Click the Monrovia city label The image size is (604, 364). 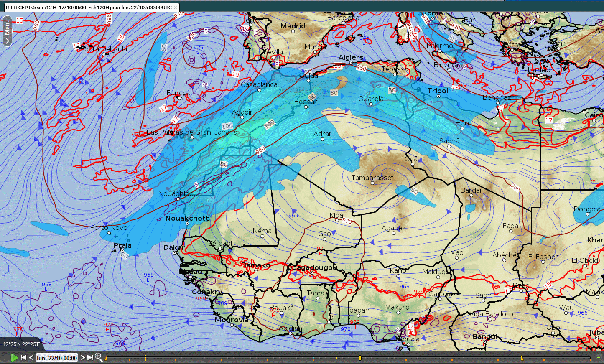pyautogui.click(x=232, y=320)
